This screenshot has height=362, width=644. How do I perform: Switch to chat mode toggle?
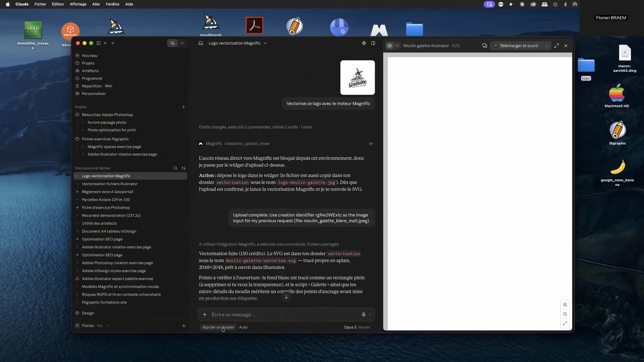click(x=172, y=43)
